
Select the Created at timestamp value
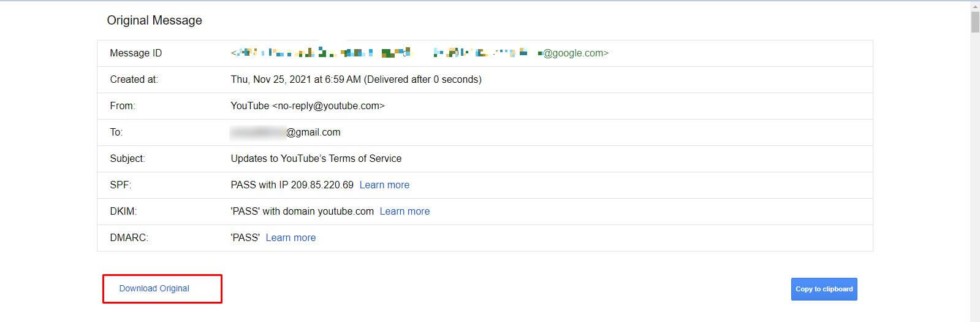(x=356, y=79)
